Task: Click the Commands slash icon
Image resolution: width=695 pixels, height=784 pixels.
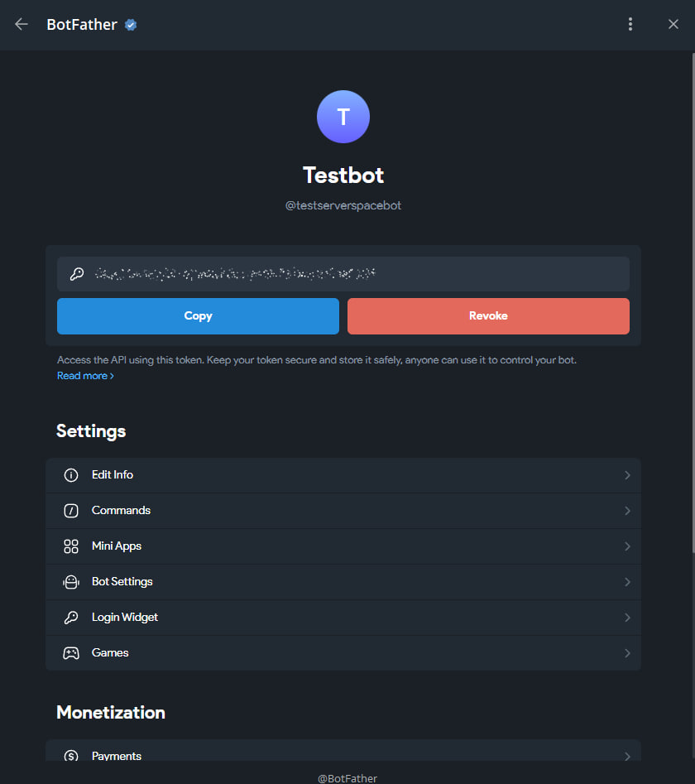Action: click(71, 511)
